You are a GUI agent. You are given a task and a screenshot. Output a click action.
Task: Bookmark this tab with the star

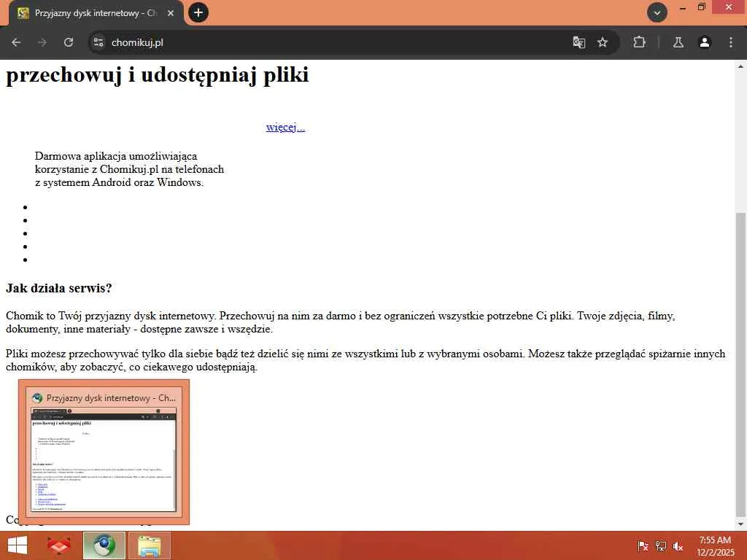(x=603, y=42)
